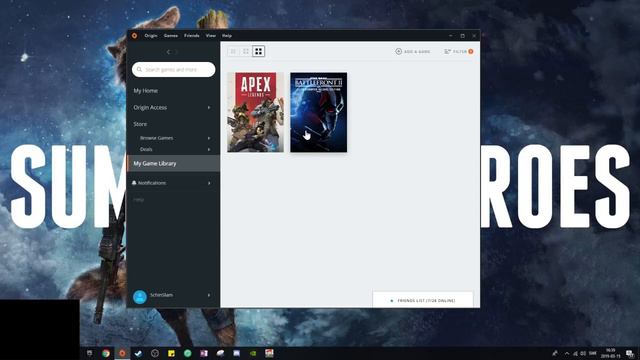Go forward with the right arrow
The image size is (640, 360).
coord(177,52)
